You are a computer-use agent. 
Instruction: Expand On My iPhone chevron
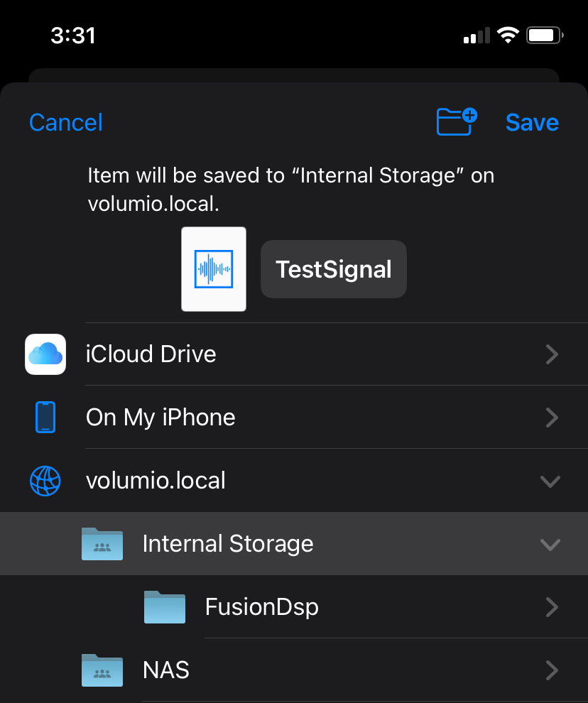[552, 418]
